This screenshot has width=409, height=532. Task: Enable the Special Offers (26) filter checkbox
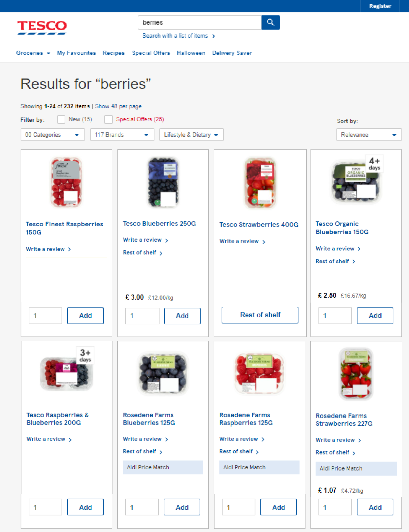[x=109, y=119]
